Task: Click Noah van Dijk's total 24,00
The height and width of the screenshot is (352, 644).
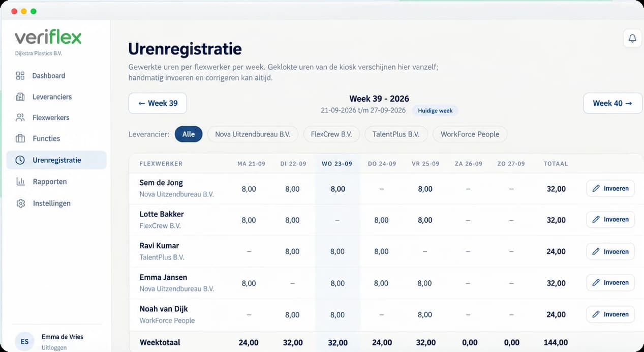Action: tap(556, 315)
